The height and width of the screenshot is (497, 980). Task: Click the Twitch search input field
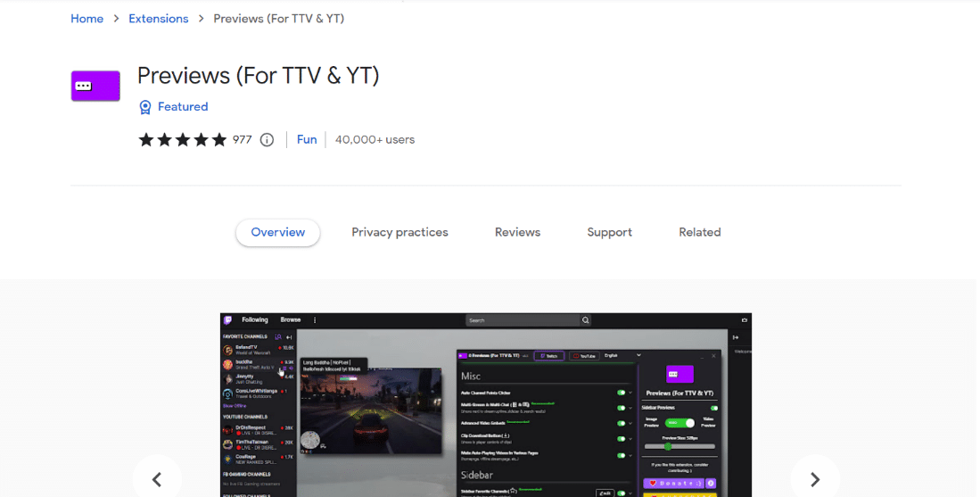click(x=523, y=320)
